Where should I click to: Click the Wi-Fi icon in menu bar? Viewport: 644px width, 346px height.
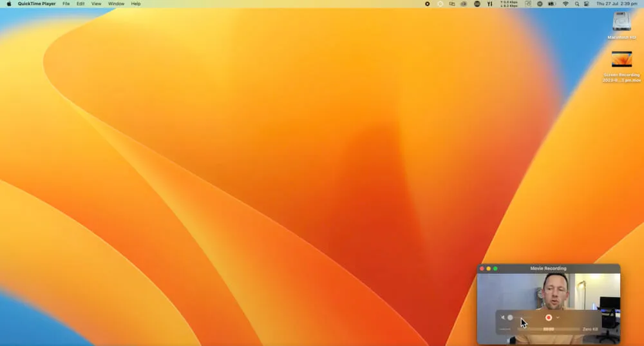[565, 4]
